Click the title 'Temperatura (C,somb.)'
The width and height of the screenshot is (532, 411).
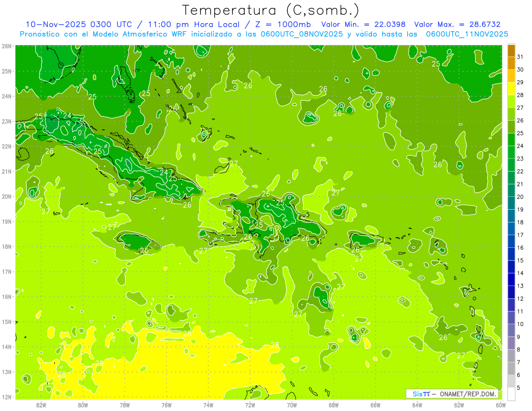coord(271,11)
